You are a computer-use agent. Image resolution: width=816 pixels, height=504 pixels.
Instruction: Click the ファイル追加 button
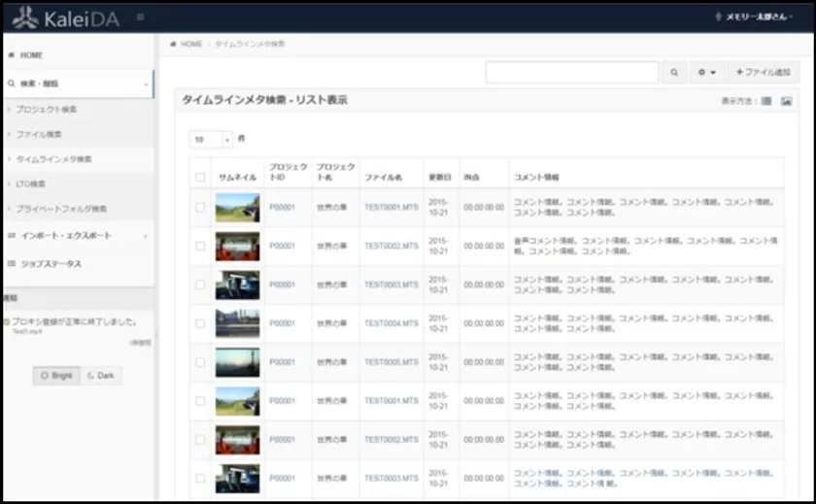[763, 73]
